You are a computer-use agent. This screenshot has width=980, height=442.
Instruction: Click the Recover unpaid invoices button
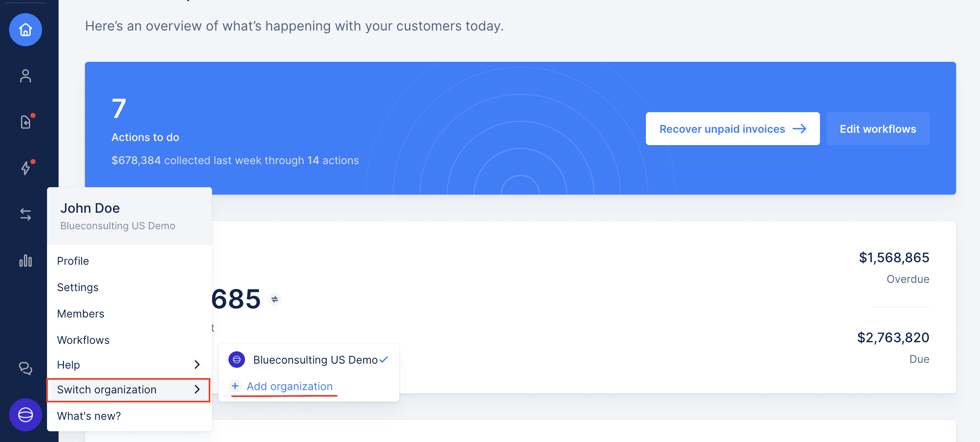click(733, 129)
